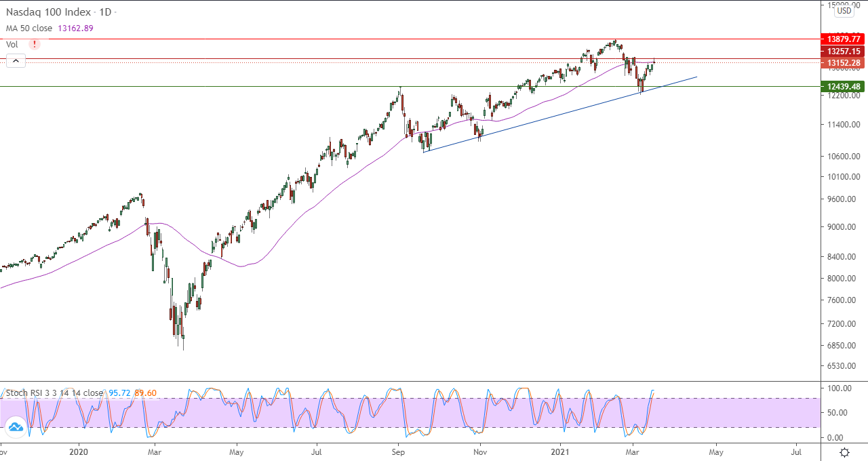Click the Stoch RSI D value 89.60
868x461 pixels.
click(146, 393)
